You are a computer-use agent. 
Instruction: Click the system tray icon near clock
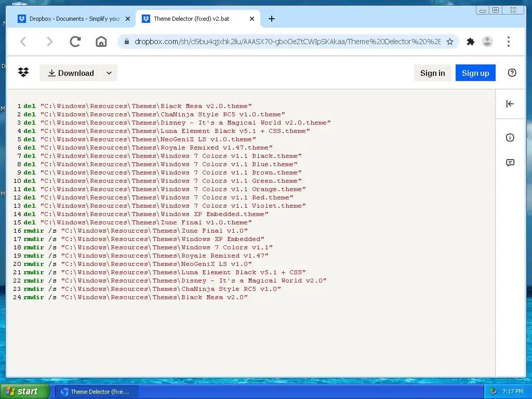[493, 392]
